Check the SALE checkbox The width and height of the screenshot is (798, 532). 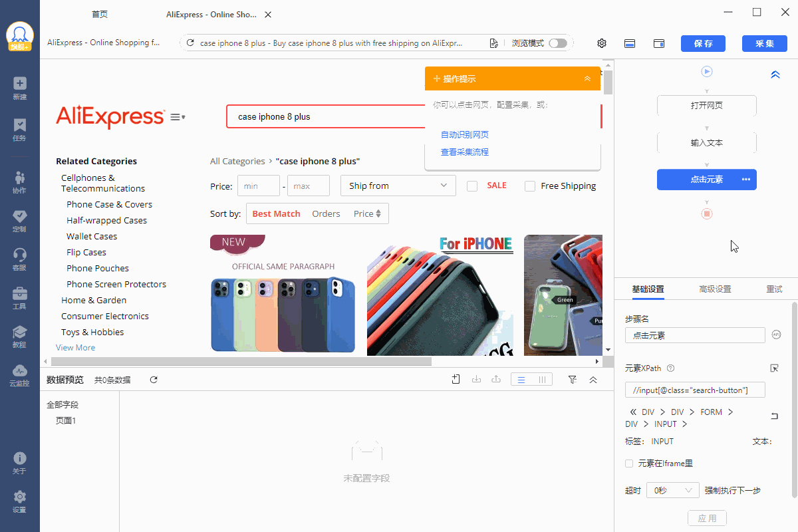click(x=472, y=186)
